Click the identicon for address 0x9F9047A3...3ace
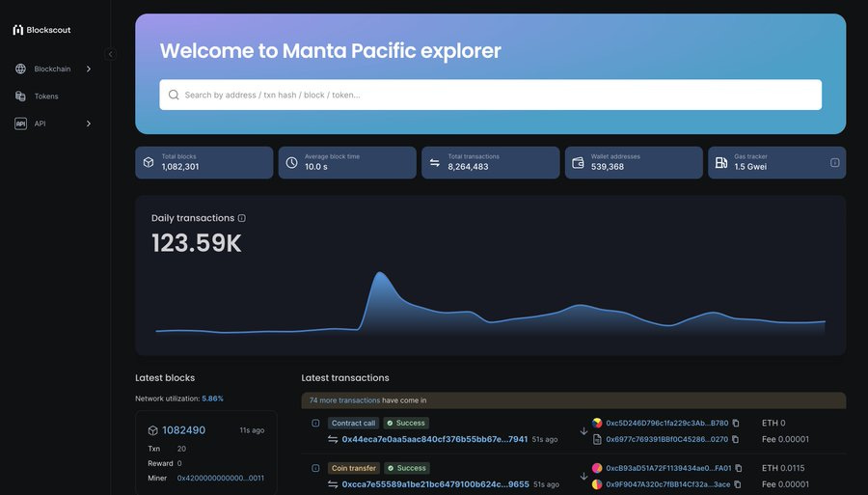Viewport: 868px width, 495px height. coord(597,484)
